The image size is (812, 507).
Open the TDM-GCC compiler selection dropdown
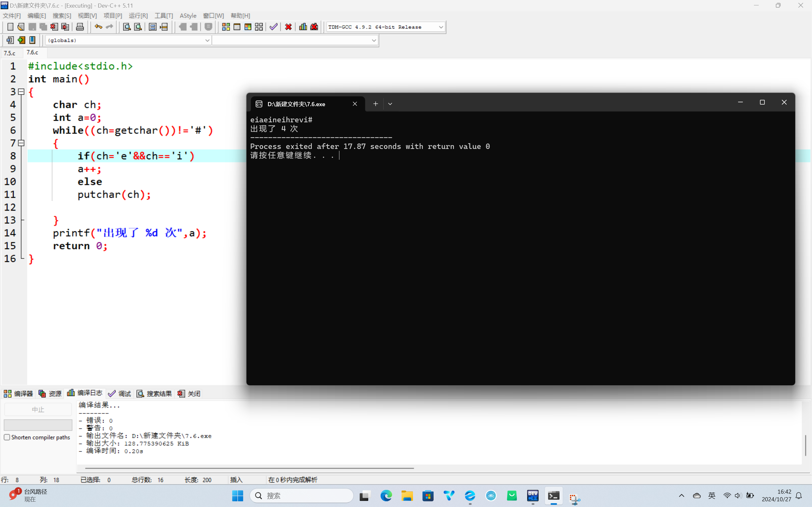(441, 27)
